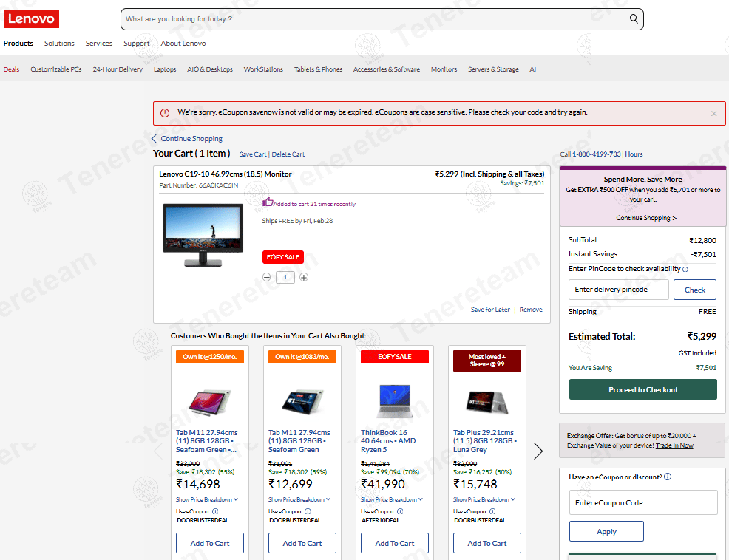Open AIO & Desktops category
The height and width of the screenshot is (560, 729).
(210, 69)
